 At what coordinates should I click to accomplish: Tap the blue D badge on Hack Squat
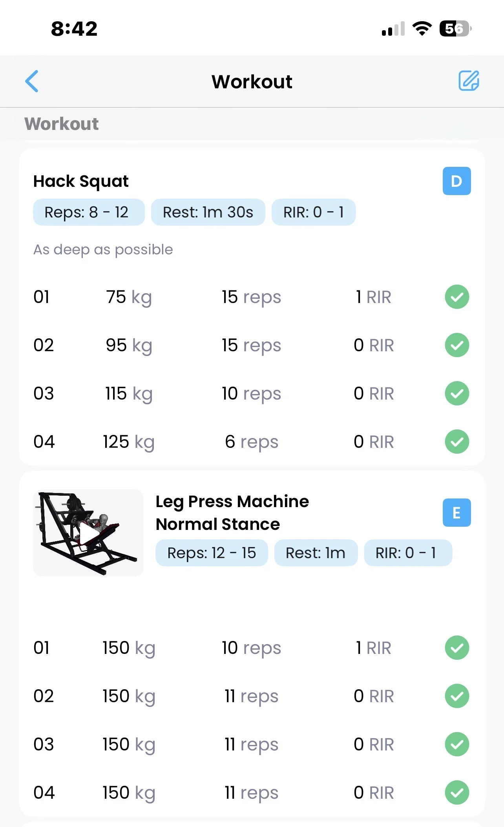(x=457, y=181)
